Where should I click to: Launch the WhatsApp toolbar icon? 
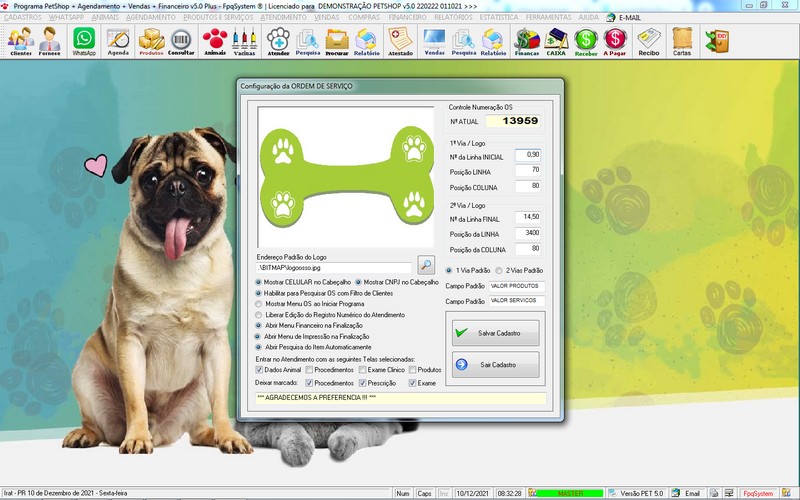(x=84, y=41)
